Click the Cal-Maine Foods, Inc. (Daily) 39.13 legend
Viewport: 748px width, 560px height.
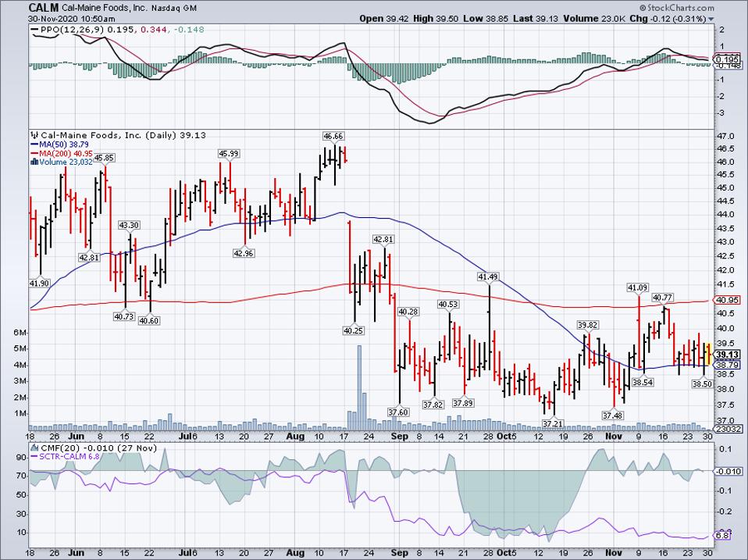coord(123,135)
